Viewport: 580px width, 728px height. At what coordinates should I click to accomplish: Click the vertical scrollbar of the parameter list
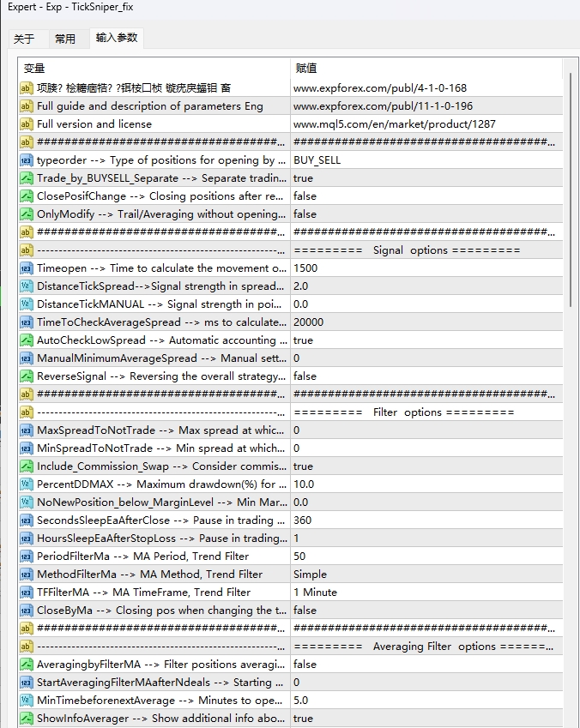(571, 190)
